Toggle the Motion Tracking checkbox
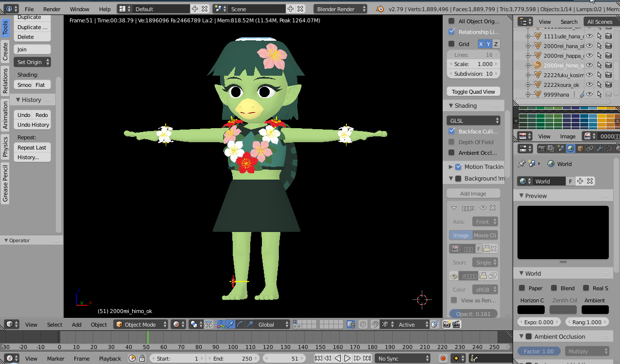This screenshot has height=364, width=620. click(458, 166)
